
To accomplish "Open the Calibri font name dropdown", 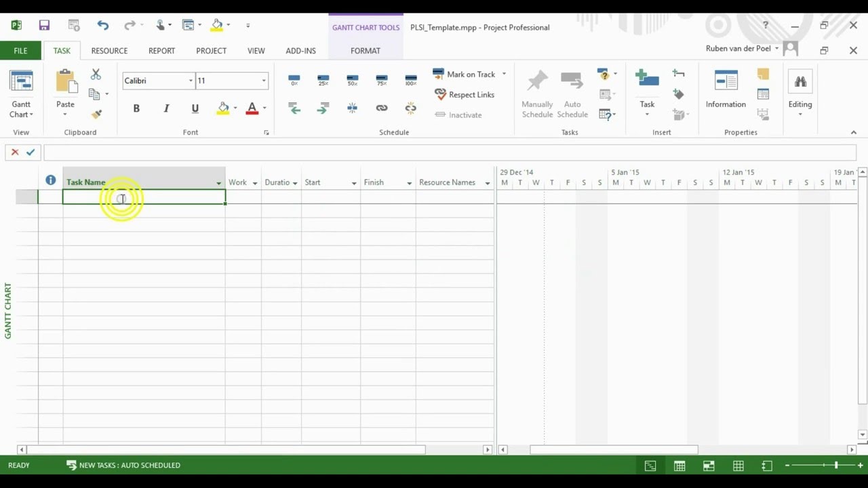I will click(x=191, y=81).
